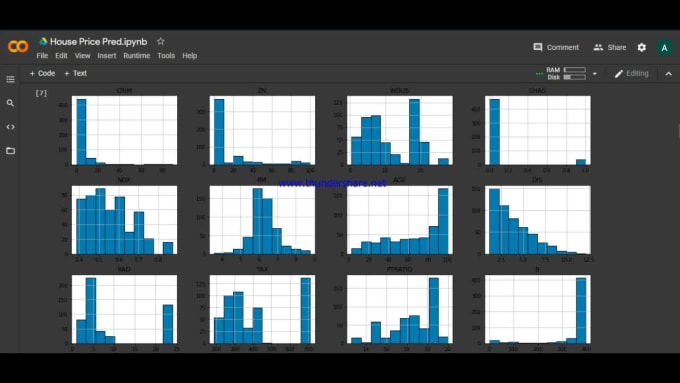Open the Comment button
This screenshot has width=680, height=383.
[556, 47]
